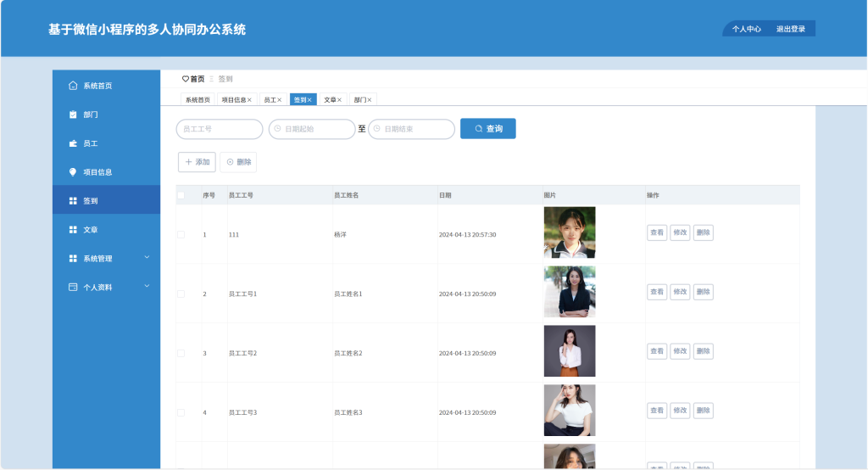Open the photo thumbnail for 杨洋
This screenshot has height=470, width=868.
[570, 232]
